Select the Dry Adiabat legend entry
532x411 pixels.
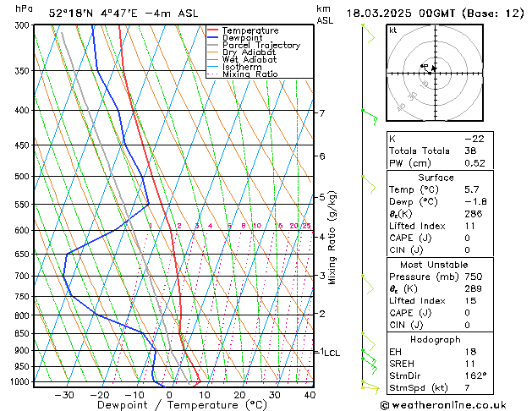[249, 52]
